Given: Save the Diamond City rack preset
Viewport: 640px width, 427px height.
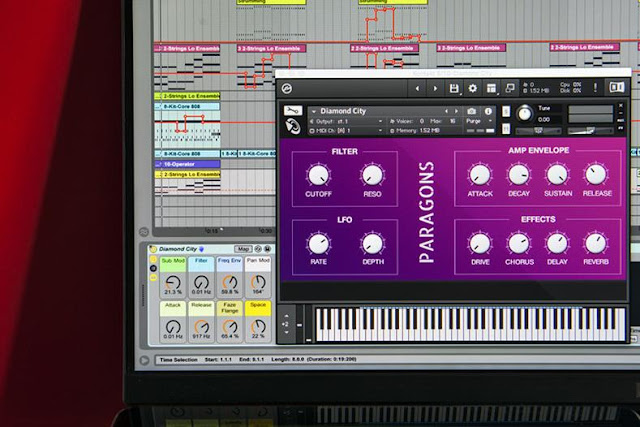Looking at the screenshot, I should pyautogui.click(x=267, y=249).
